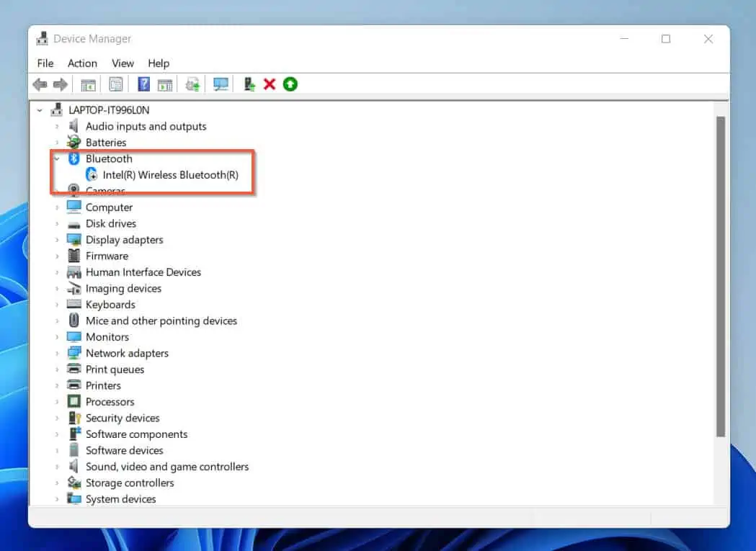Collapse the Bluetooth category

57,158
